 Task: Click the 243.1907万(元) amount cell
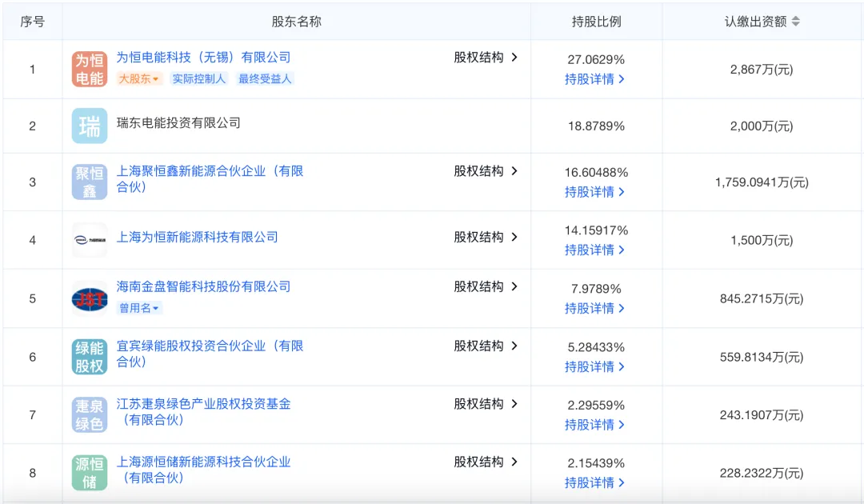(x=762, y=414)
